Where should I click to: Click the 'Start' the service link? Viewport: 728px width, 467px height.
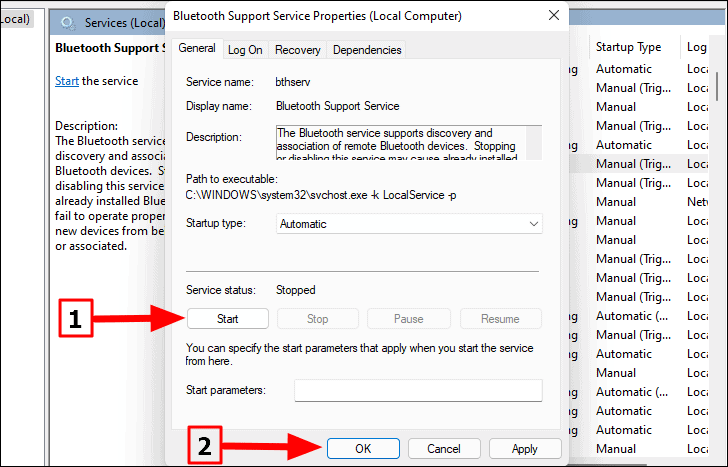[67, 81]
